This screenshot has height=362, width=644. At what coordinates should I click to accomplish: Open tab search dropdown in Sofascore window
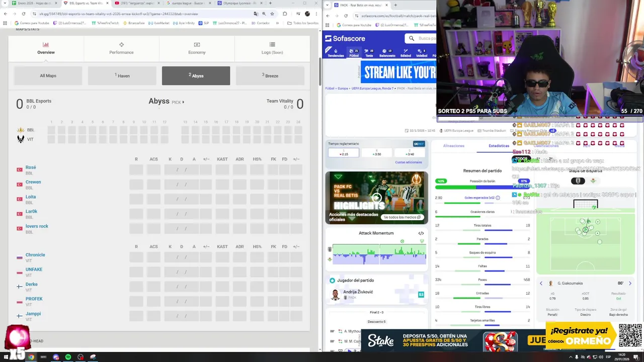click(x=328, y=5)
